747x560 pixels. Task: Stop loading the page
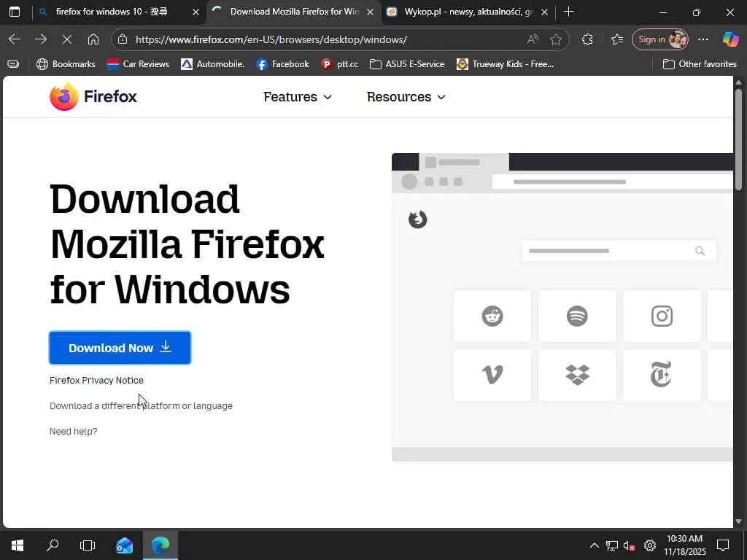pos(67,39)
